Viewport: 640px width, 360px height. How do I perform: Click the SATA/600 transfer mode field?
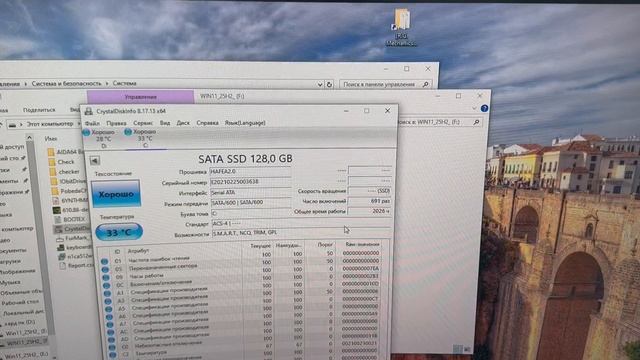pyautogui.click(x=251, y=202)
